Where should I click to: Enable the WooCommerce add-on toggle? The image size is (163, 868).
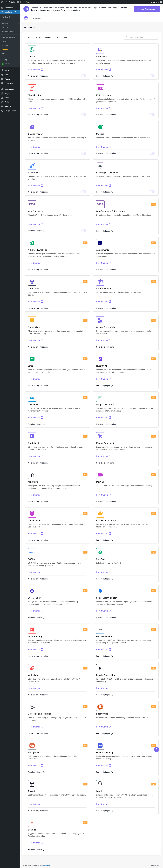click(x=84, y=230)
